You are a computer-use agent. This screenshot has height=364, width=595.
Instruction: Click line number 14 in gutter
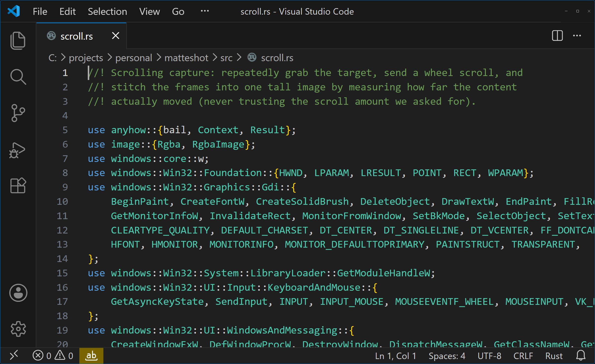point(62,259)
